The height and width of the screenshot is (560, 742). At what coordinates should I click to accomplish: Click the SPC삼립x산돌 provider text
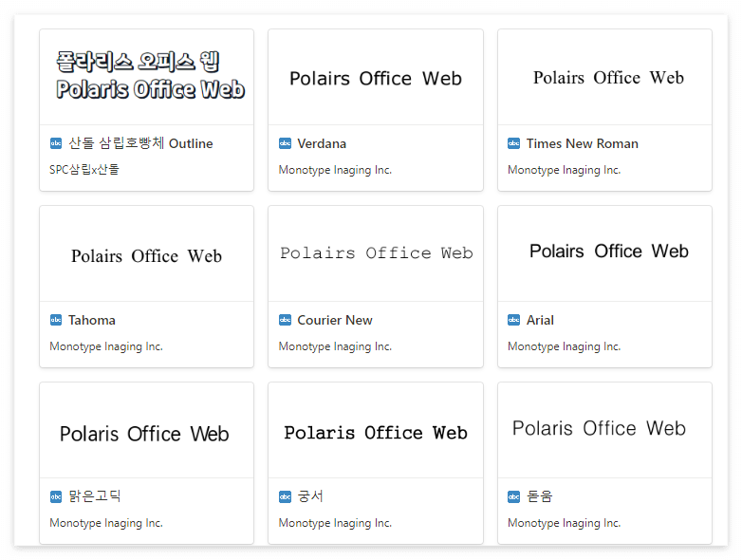coord(84,170)
